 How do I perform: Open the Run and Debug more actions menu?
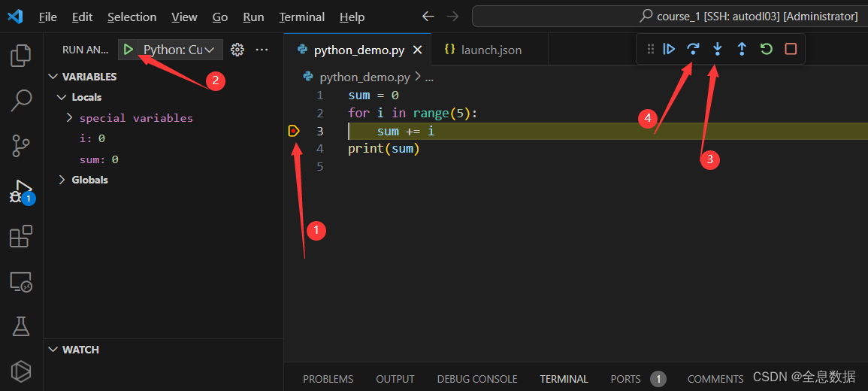point(262,50)
